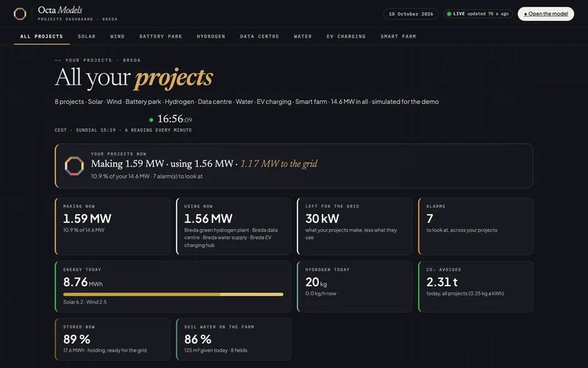Open the All Projects tab
Viewport: 588px width, 368px height.
pos(42,36)
